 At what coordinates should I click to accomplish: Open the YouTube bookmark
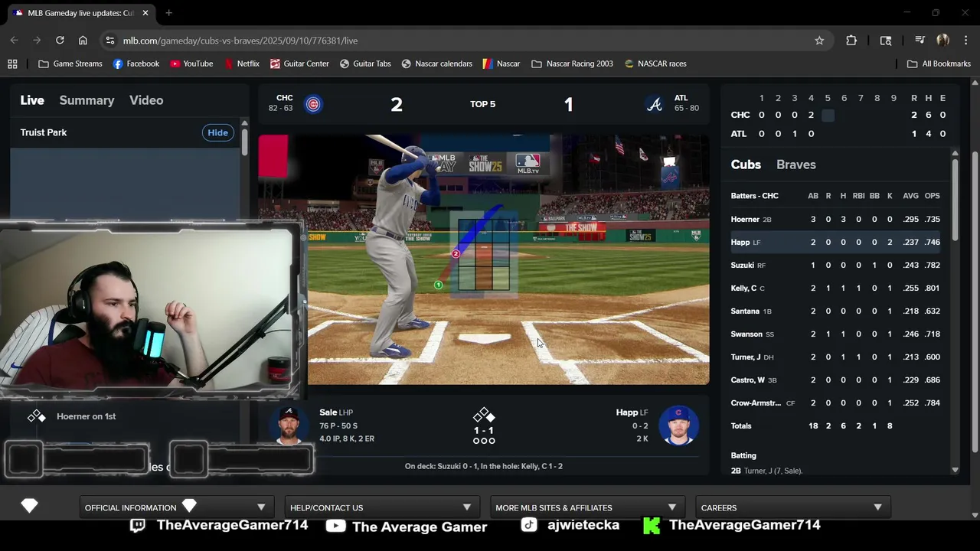coord(191,64)
